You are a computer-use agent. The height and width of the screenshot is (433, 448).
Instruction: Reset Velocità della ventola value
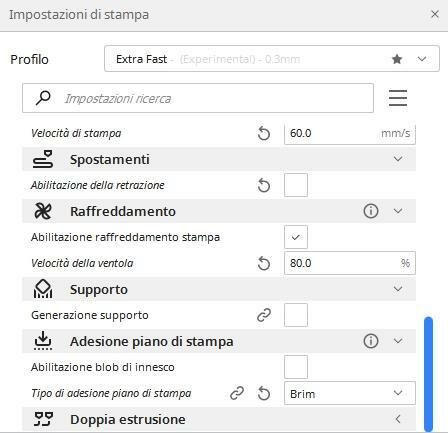click(x=264, y=263)
